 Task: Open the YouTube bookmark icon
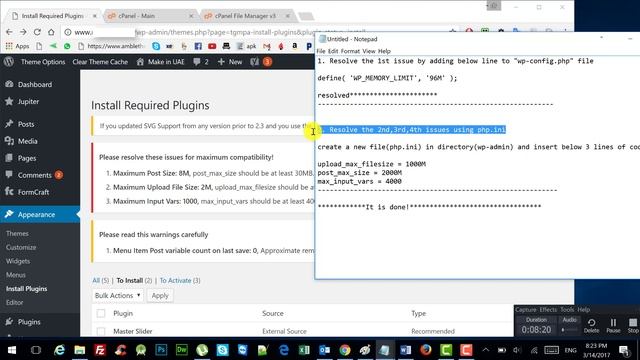[212, 46]
